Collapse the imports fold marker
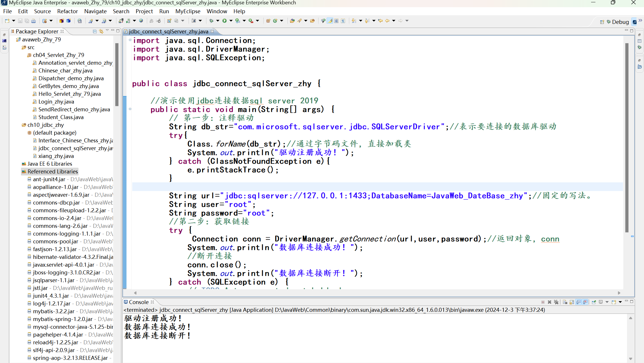The width and height of the screenshot is (644, 363). 130,40
